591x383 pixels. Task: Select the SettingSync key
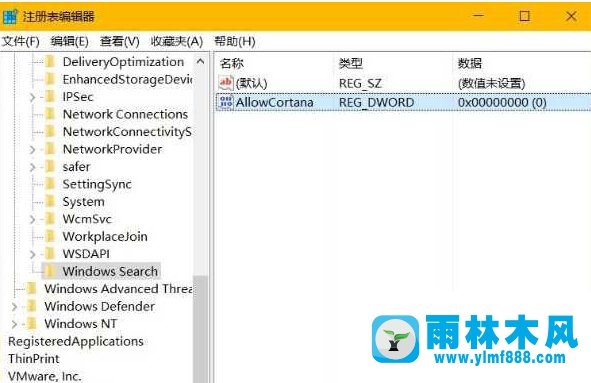pyautogui.click(x=97, y=184)
